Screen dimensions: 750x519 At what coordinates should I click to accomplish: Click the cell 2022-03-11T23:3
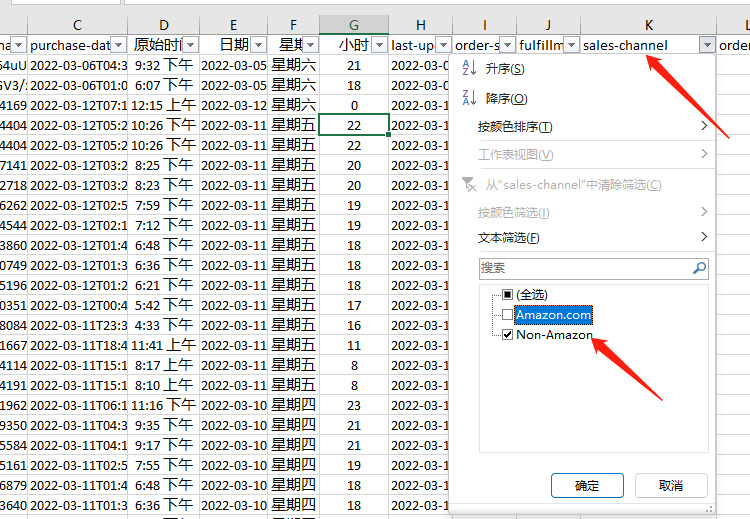(78, 325)
